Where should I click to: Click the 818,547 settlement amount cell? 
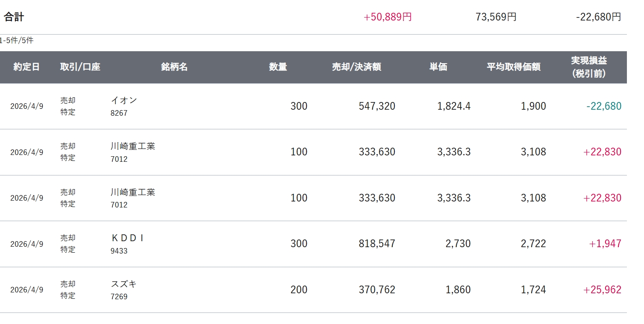click(377, 244)
